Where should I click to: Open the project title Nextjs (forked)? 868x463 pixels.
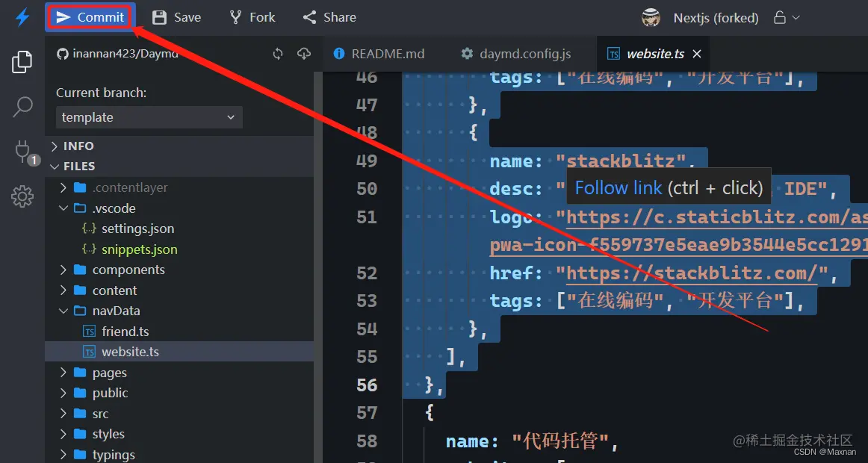point(716,18)
